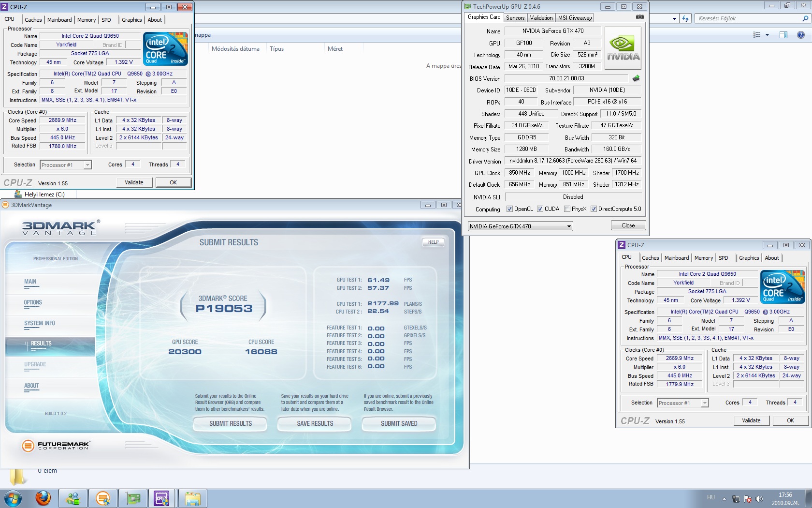Click SUBMIT RESULTS button in 3DMark

231,423
